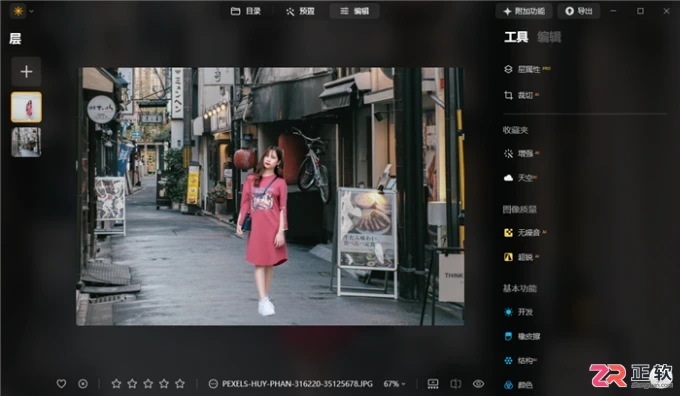Click file name PEXELS-HUY-PHAN-316220-35125678.JPG
The width and height of the screenshot is (680, 396).
point(297,384)
